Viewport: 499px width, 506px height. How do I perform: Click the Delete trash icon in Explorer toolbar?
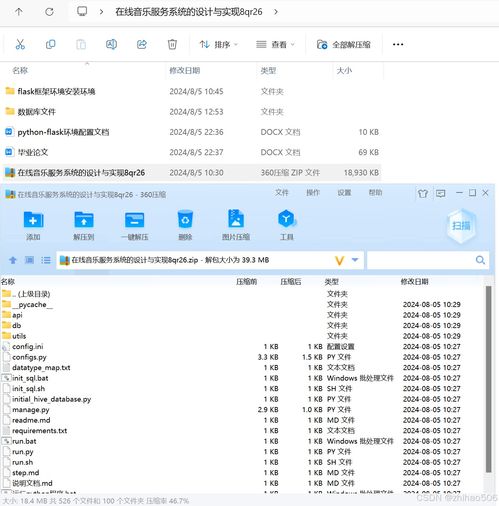[x=172, y=44]
